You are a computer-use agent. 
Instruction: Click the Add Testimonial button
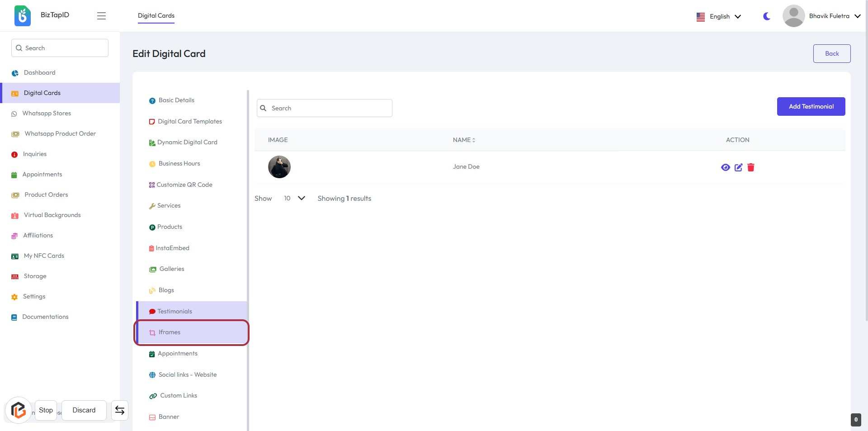click(x=811, y=106)
